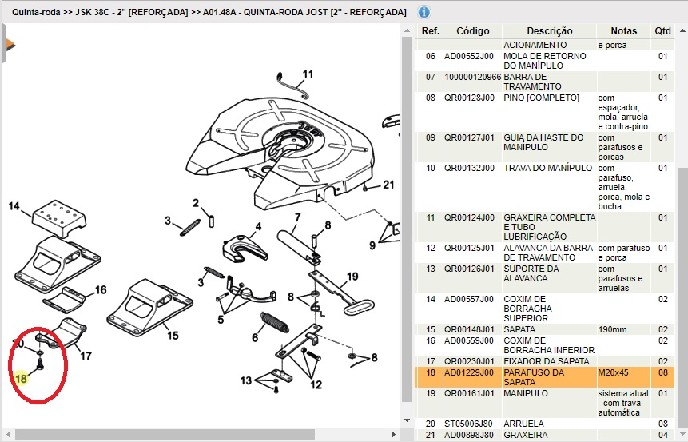
Task: Pick callout number 21 on the diagram
Action: pos(389,185)
